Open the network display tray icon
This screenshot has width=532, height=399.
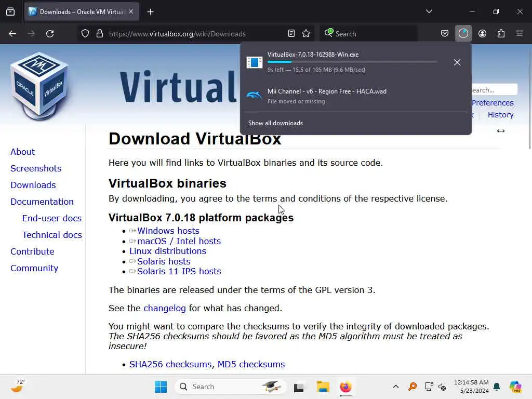pos(429,387)
